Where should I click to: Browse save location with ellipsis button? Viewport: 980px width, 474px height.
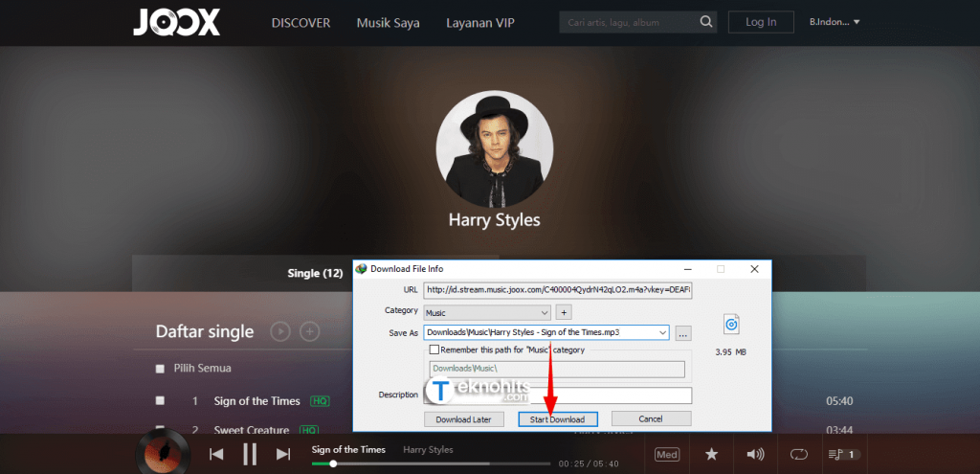point(683,332)
